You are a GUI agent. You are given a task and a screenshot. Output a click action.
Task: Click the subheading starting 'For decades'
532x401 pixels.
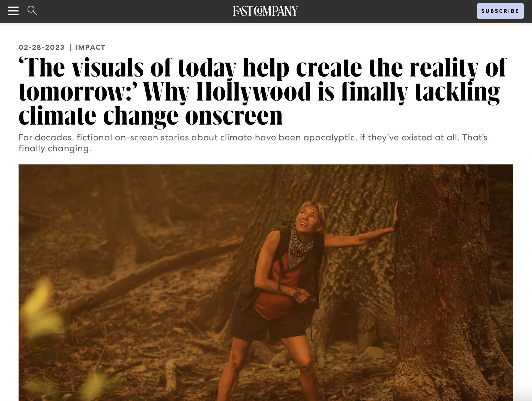click(x=253, y=137)
